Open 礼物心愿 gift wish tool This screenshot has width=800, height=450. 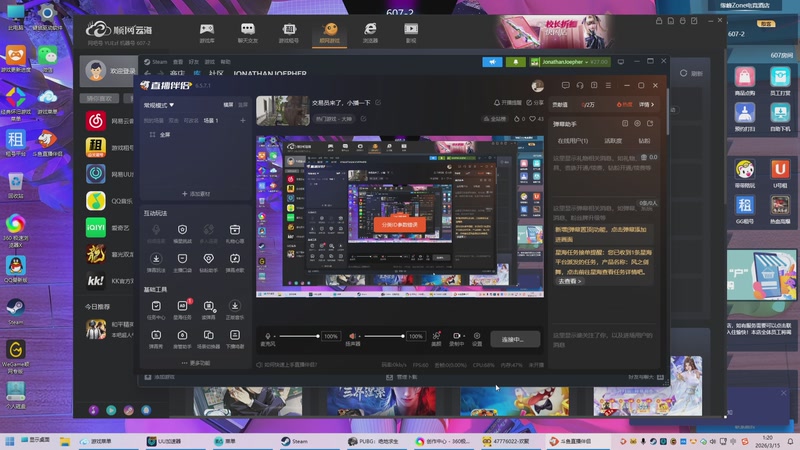tap(235, 234)
